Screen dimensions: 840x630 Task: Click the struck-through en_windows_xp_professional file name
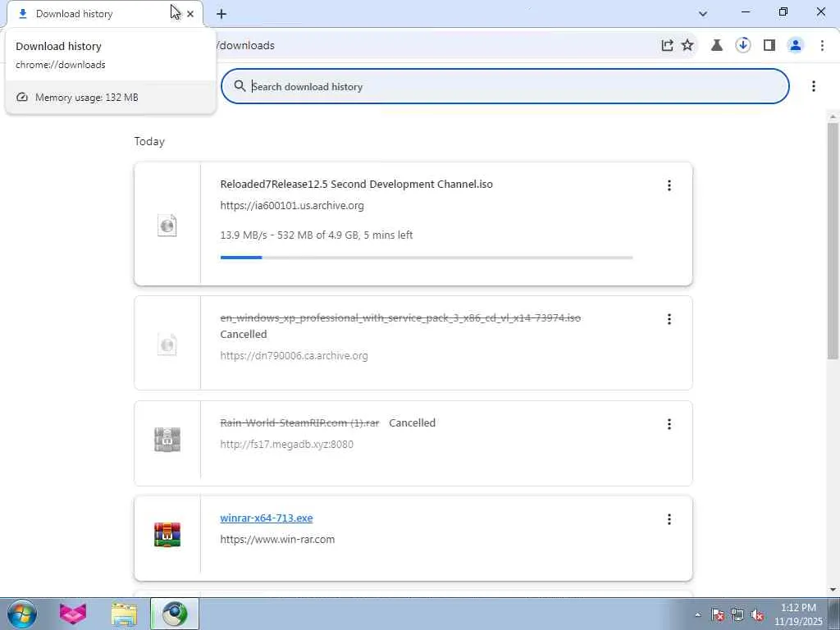tap(400, 317)
